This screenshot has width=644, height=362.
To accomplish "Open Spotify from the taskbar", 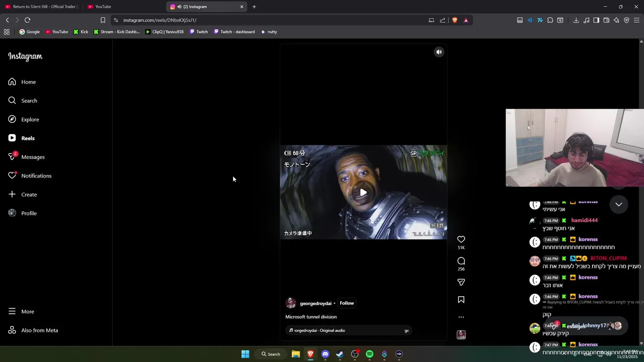I will [x=369, y=354].
